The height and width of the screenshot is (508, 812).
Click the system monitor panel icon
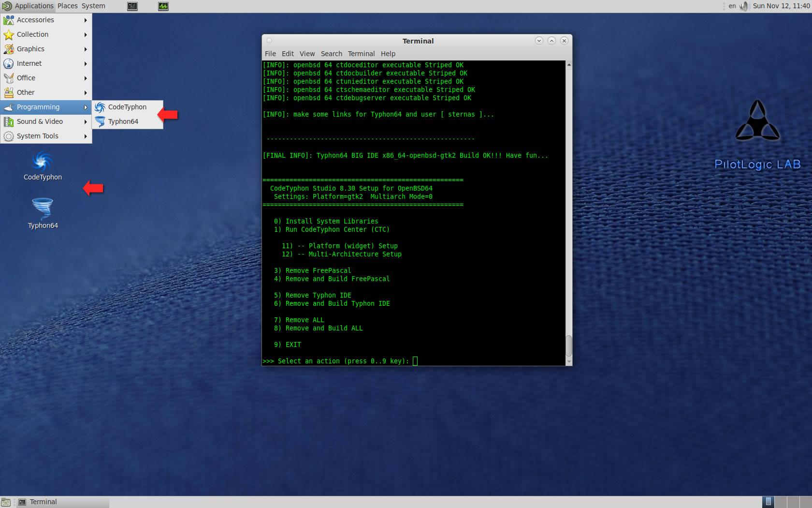(x=163, y=6)
